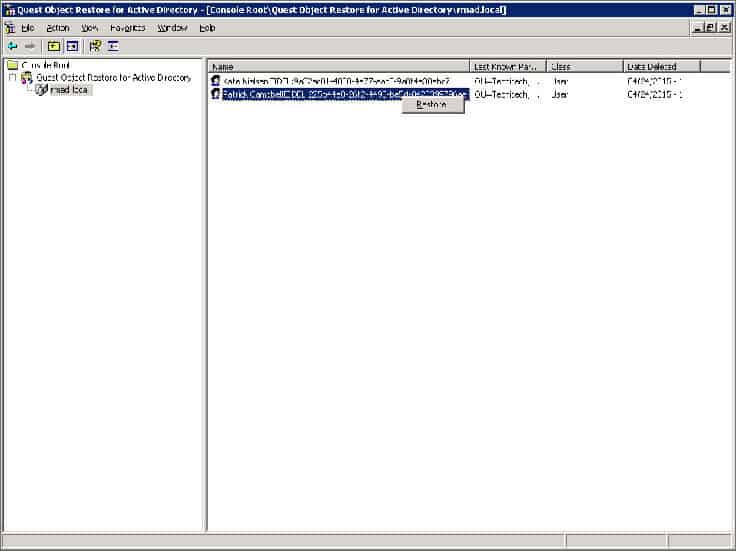Open the Action menu
The image size is (736, 551).
58,28
